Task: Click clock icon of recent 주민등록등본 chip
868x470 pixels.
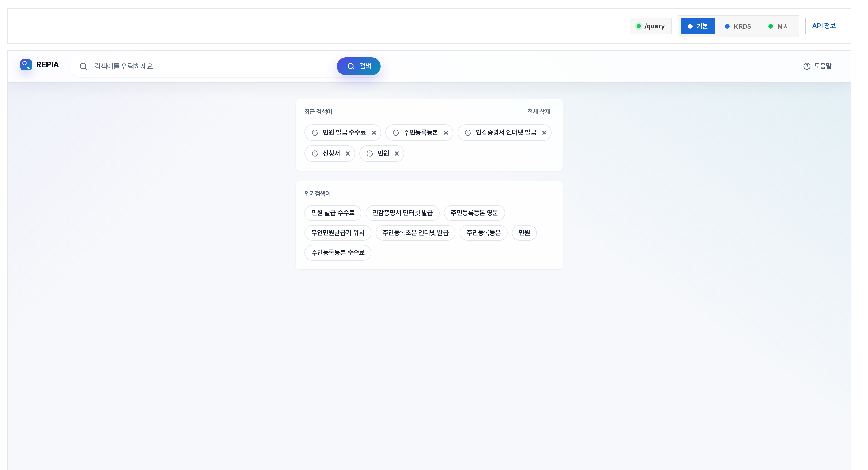Action: tap(396, 133)
